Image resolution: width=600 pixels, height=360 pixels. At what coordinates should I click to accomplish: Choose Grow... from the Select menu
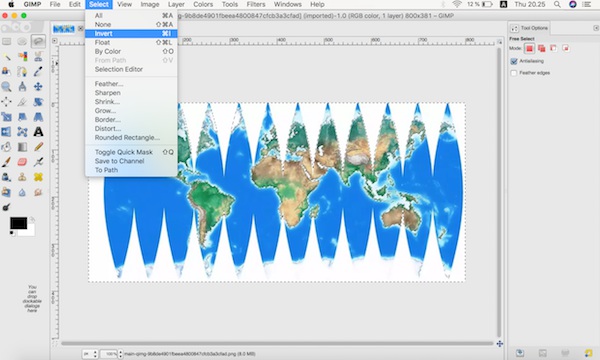pos(131,111)
